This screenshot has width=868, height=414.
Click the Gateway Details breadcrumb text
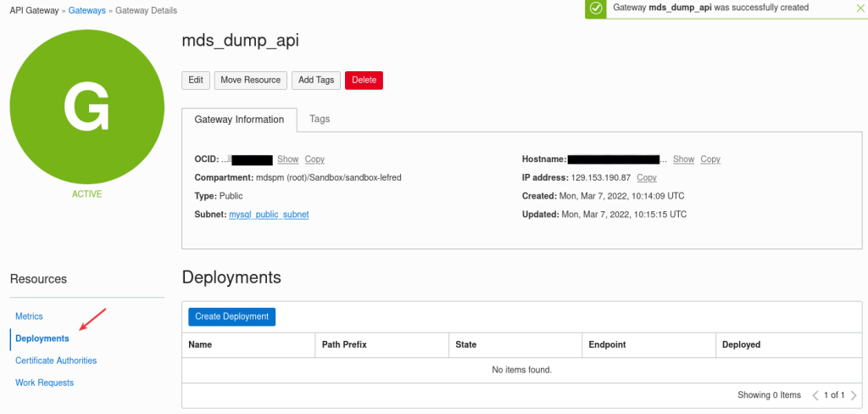point(146,10)
